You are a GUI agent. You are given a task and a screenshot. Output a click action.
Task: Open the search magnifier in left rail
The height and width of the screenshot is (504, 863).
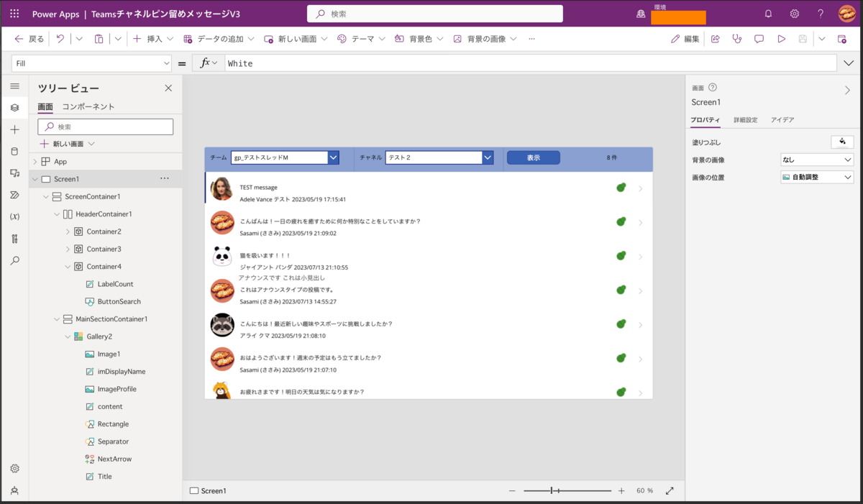pos(14,260)
